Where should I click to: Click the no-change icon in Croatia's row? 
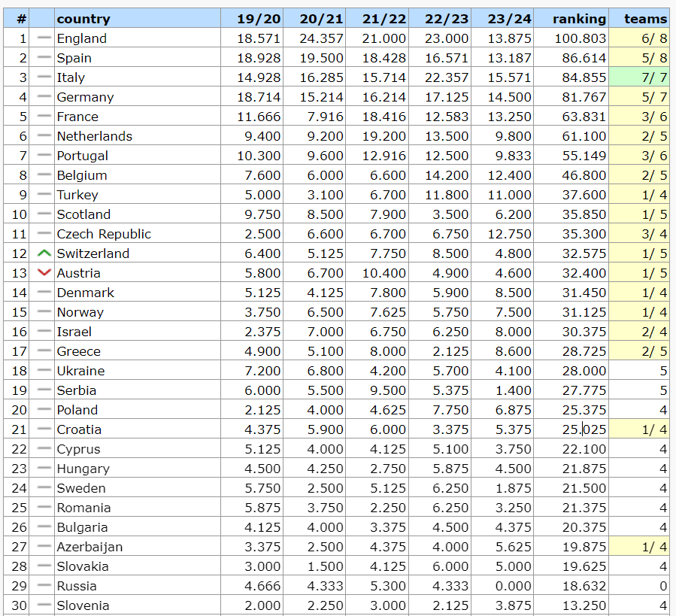(x=44, y=429)
